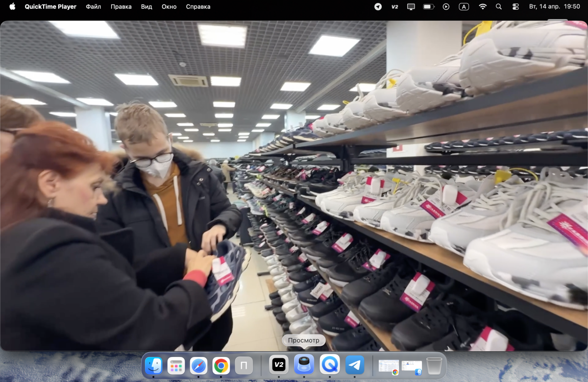Open Google Chrome in the dock
588x382 pixels.
221,365
